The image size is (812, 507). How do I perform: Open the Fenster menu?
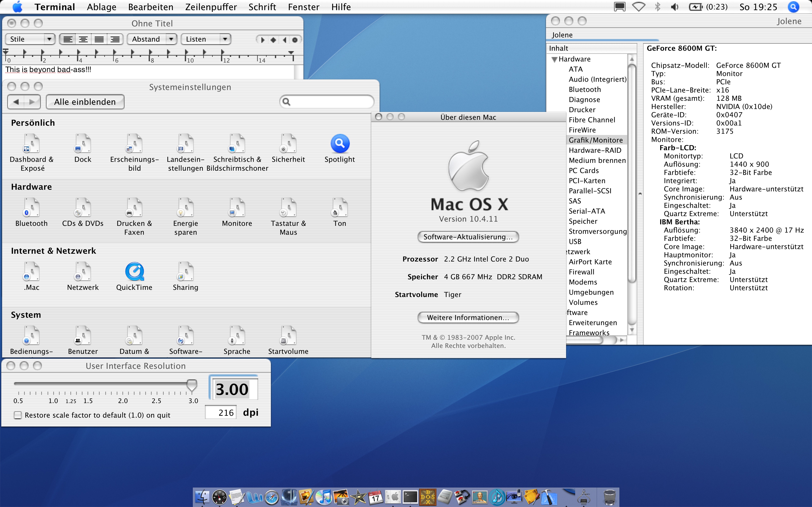(x=303, y=7)
